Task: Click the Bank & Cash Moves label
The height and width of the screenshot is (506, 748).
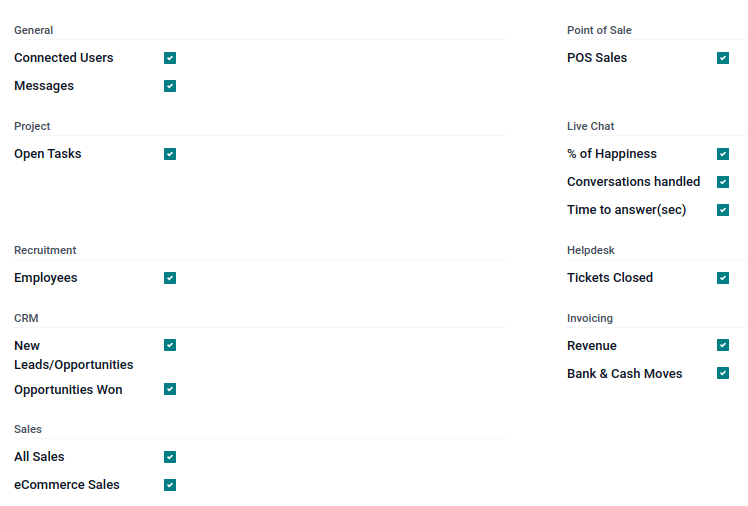Action: pos(624,374)
